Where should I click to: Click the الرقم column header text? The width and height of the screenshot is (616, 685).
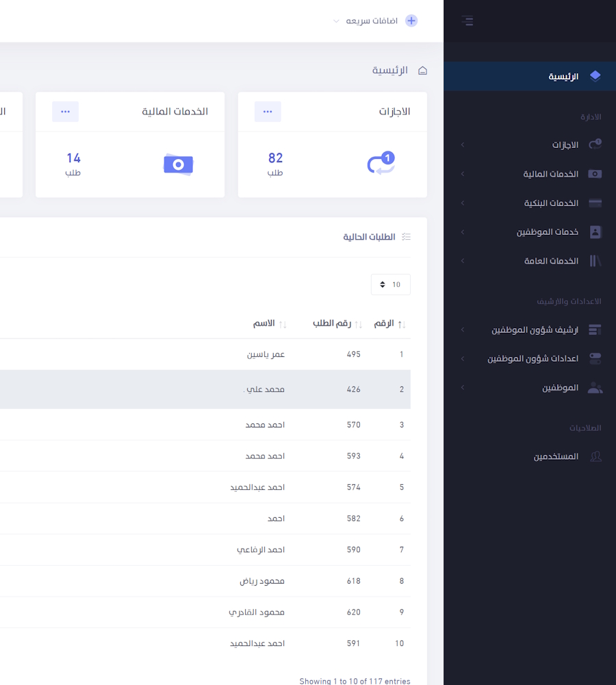(384, 323)
